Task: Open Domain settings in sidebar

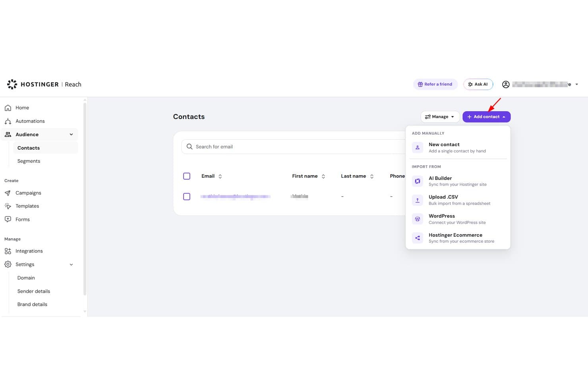Action: (x=26, y=278)
